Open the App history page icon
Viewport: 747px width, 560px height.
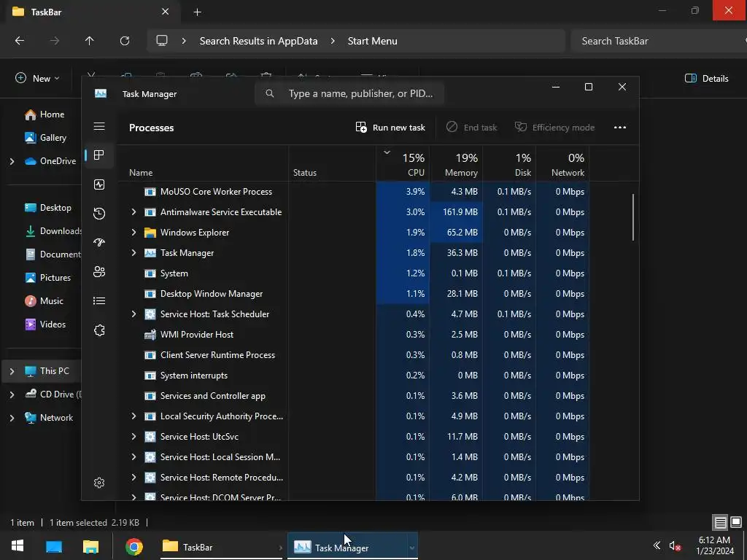[99, 214]
